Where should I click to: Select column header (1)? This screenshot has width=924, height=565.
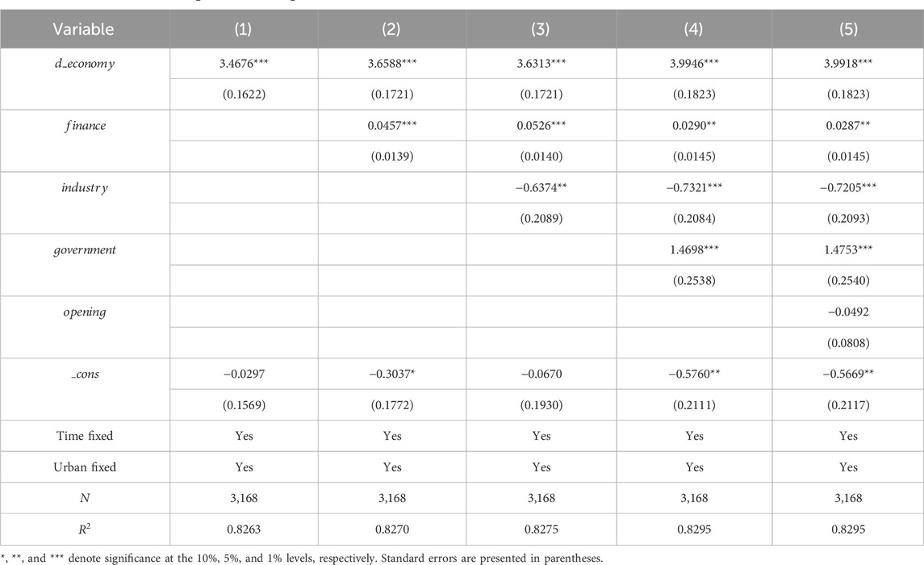[243, 30]
